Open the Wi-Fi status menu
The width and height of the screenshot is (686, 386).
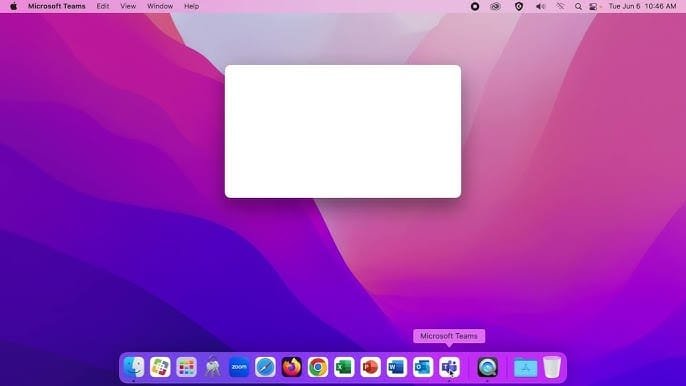(560, 6)
